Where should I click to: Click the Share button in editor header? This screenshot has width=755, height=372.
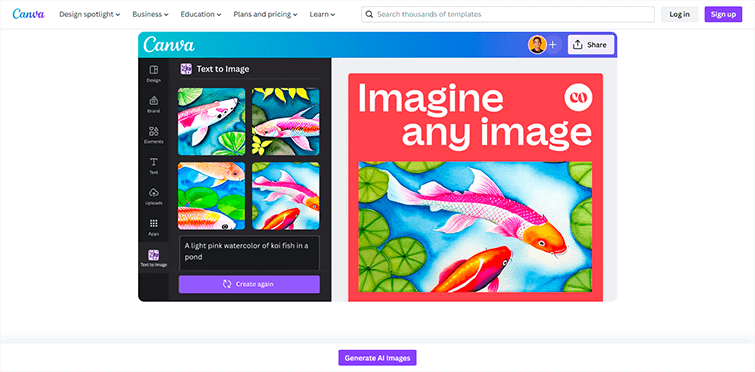[591, 45]
